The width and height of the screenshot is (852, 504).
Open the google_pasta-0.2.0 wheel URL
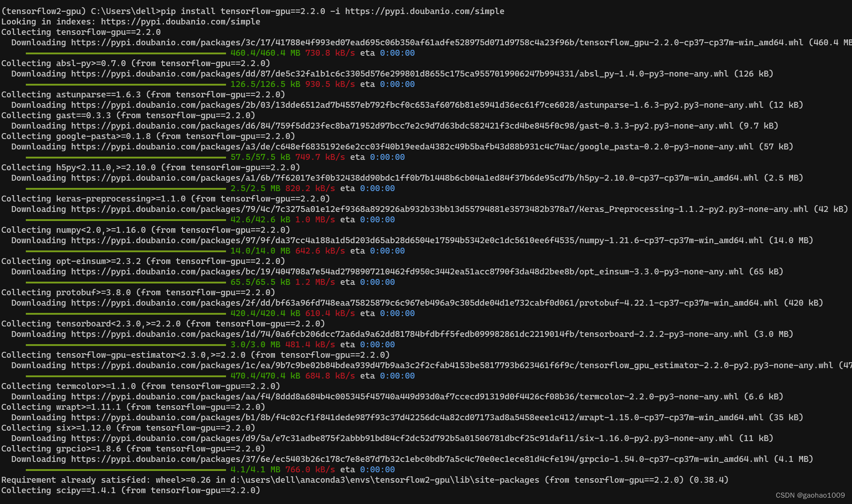coord(412,146)
